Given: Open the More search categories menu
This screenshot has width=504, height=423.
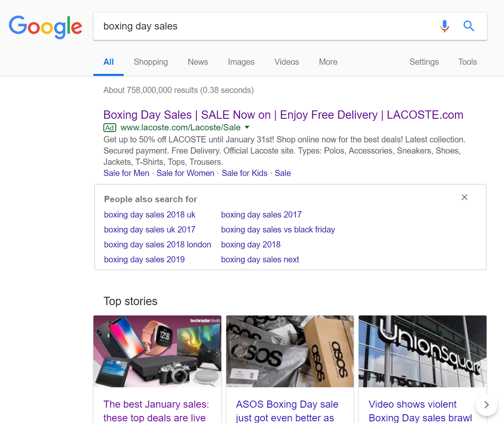Looking at the screenshot, I should 328,62.
